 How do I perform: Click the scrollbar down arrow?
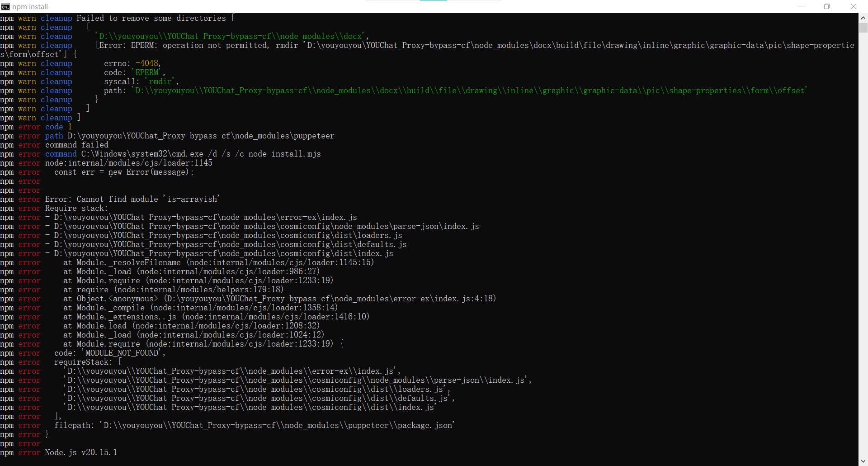point(863,461)
